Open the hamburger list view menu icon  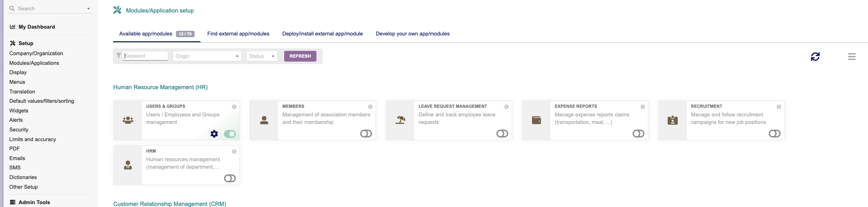click(x=852, y=57)
